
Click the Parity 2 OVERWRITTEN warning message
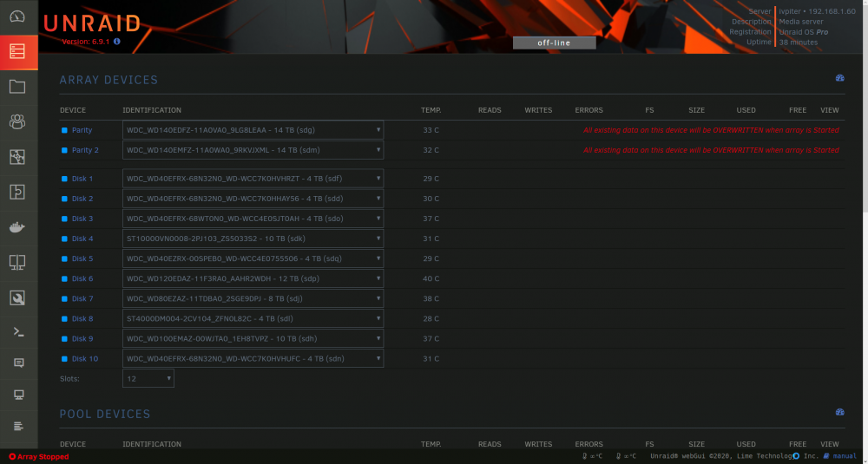tap(712, 150)
